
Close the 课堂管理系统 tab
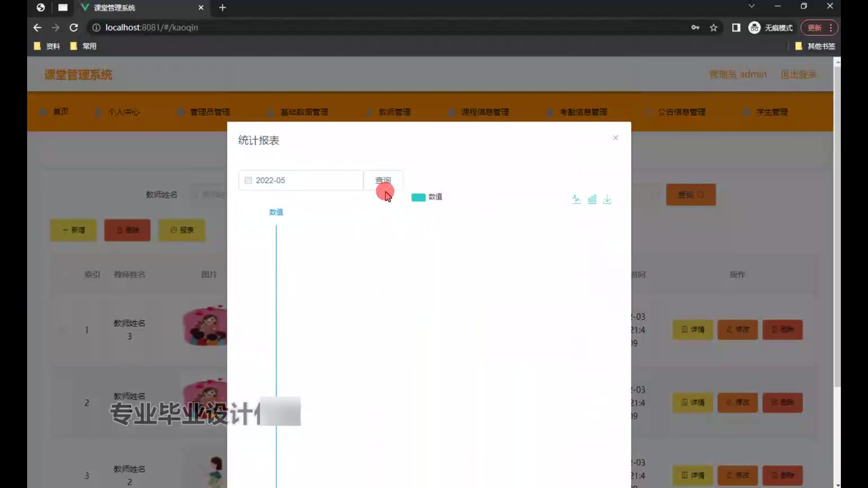pos(201,8)
